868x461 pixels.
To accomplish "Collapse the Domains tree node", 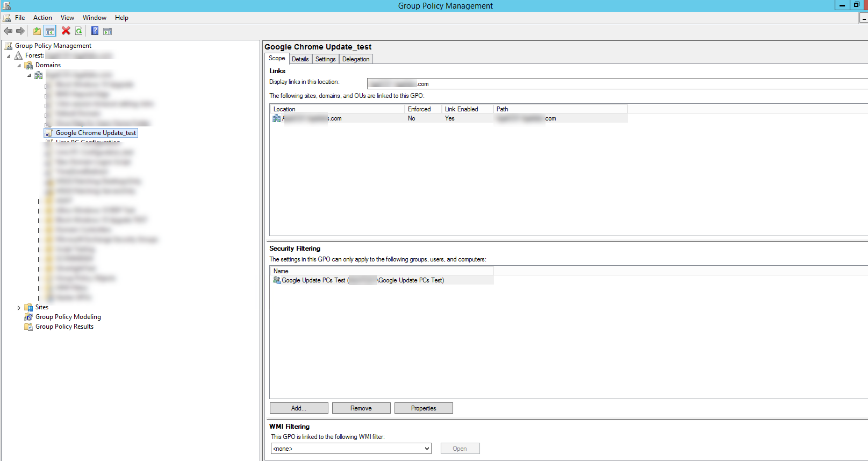I will pos(19,66).
